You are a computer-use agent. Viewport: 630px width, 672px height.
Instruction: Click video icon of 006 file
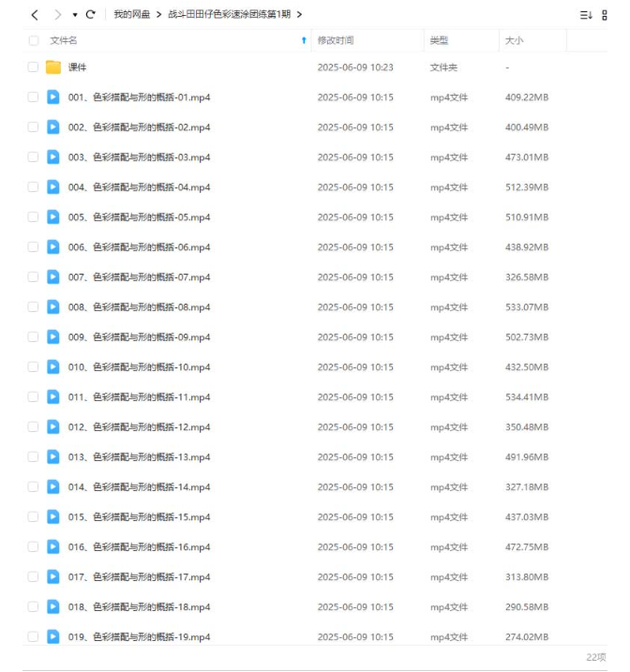click(x=53, y=246)
